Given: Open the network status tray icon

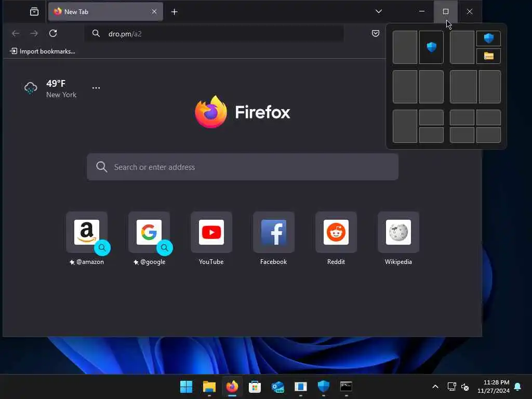Looking at the screenshot, I should (451, 387).
